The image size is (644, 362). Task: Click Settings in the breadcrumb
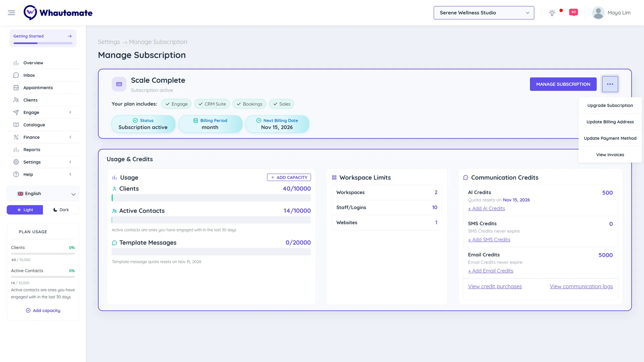[109, 42]
